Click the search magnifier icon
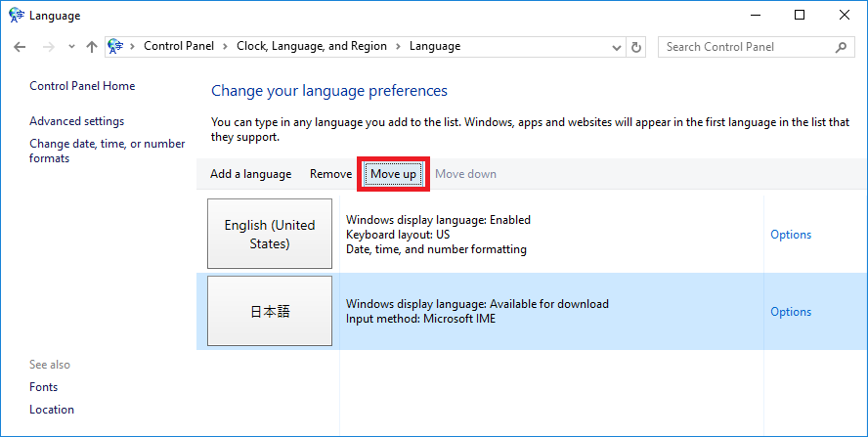 [x=841, y=47]
